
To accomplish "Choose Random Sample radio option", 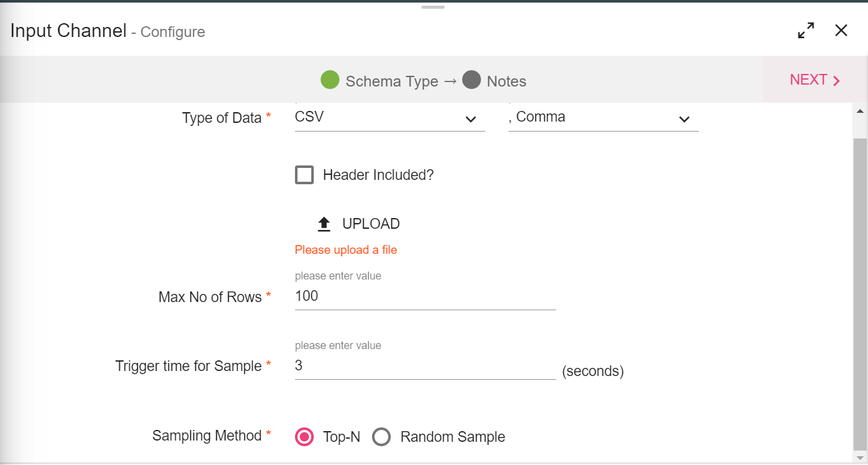I will coord(381,437).
